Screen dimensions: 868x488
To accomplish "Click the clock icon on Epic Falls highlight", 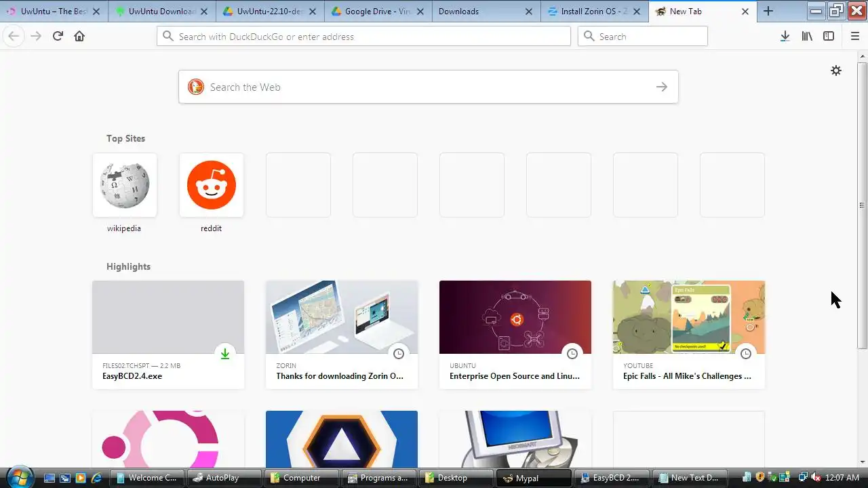I will click(746, 354).
